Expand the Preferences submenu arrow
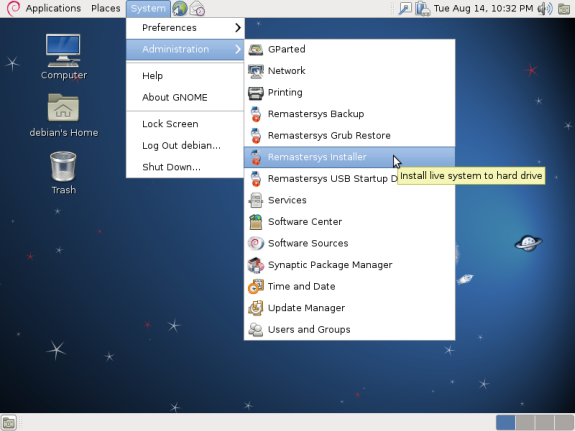575x431 pixels. 238,28
